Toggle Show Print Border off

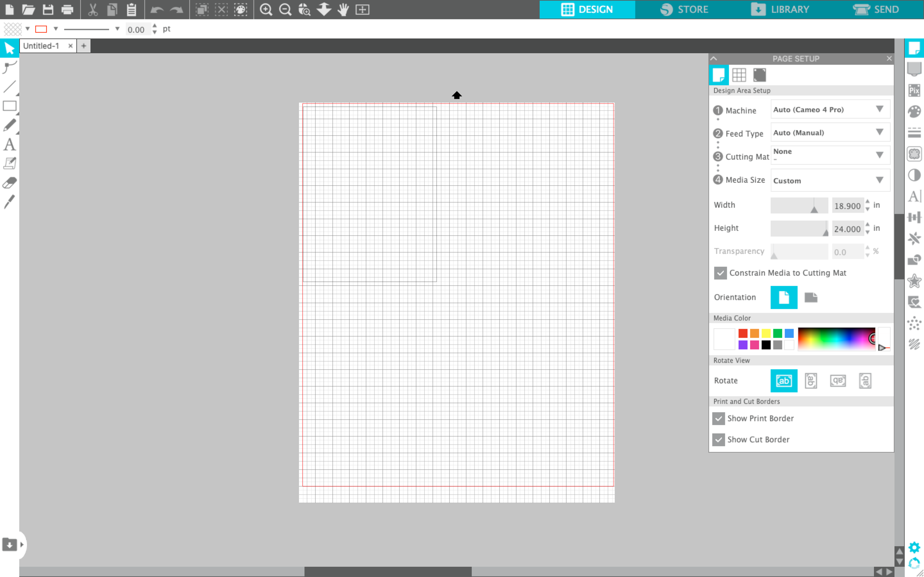pyautogui.click(x=719, y=418)
